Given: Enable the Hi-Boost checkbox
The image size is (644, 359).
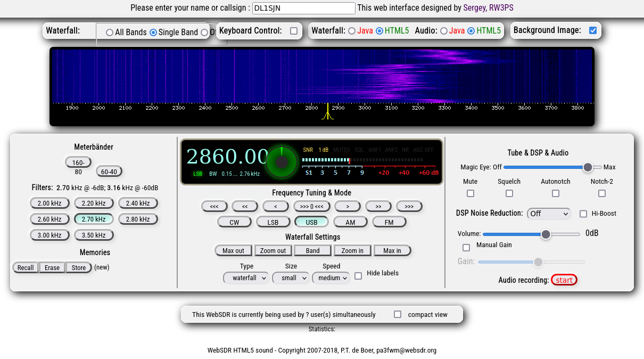Looking at the screenshot, I should [583, 214].
